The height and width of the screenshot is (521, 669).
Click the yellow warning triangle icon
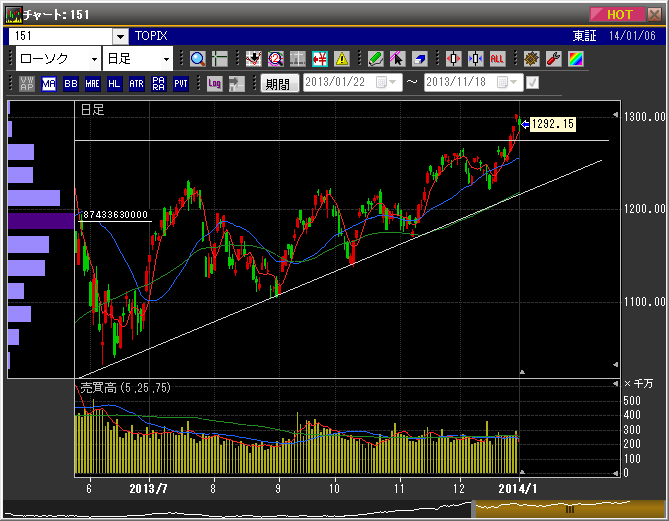pyautogui.click(x=342, y=59)
